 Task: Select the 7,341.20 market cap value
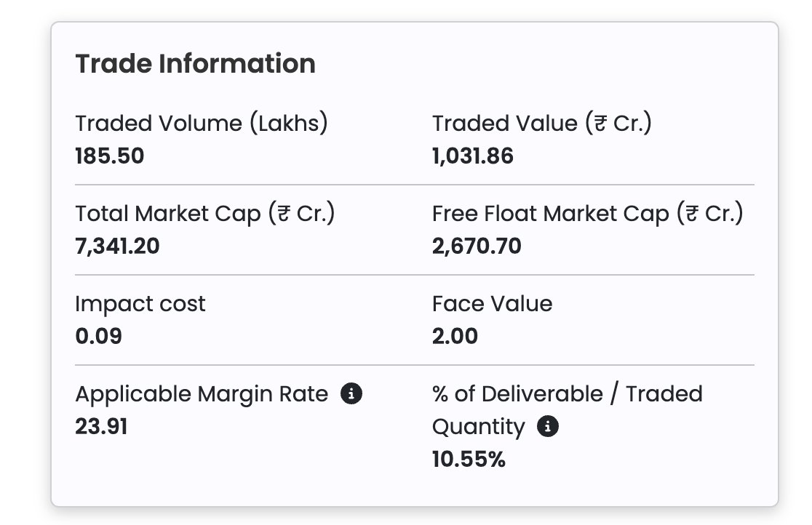(117, 246)
